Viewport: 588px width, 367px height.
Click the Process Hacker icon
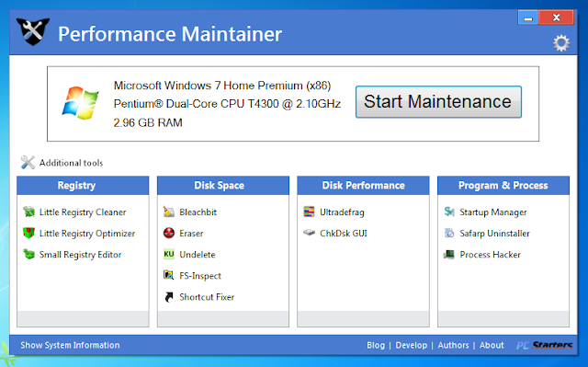(x=449, y=255)
